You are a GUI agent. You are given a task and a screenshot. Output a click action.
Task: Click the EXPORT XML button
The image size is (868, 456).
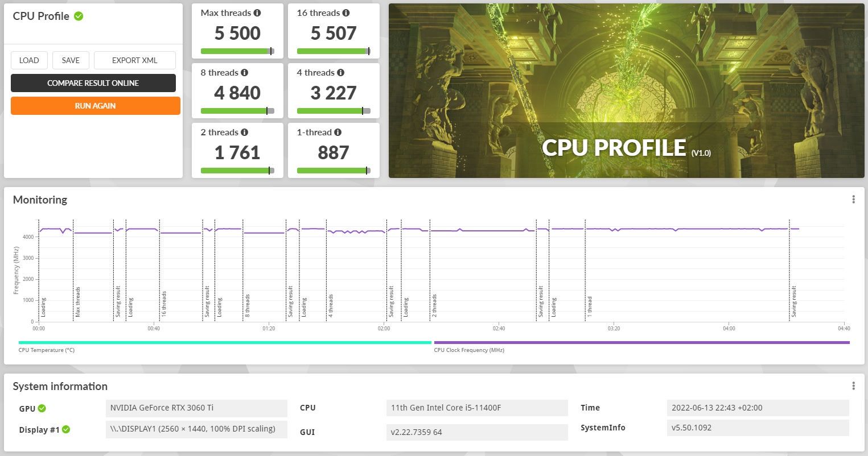135,60
